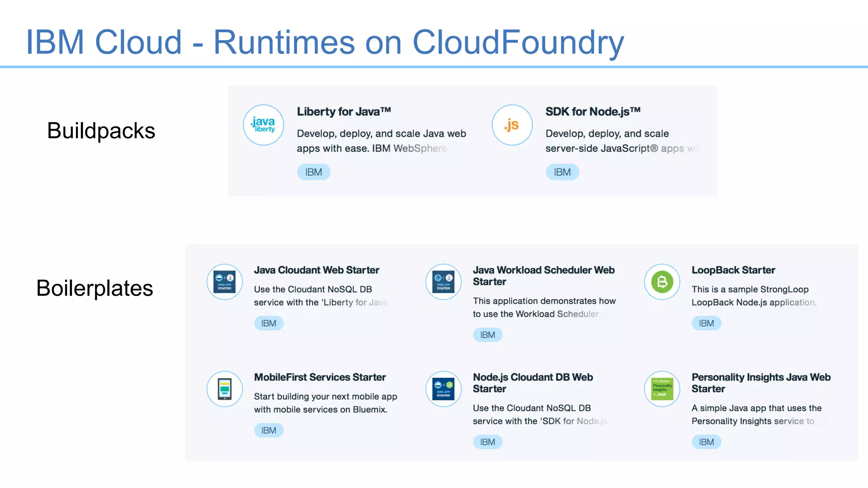Viewport: 868px width, 488px height.
Task: Open the Node.js Cloudant DB Web Starter title
Action: (x=533, y=383)
